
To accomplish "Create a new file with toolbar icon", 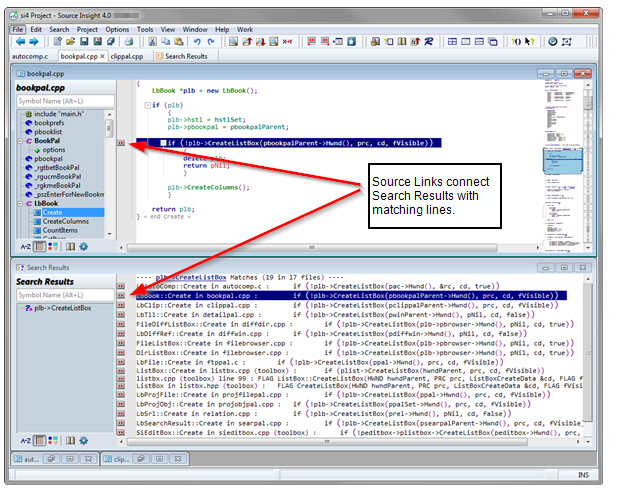I will pos(58,41).
